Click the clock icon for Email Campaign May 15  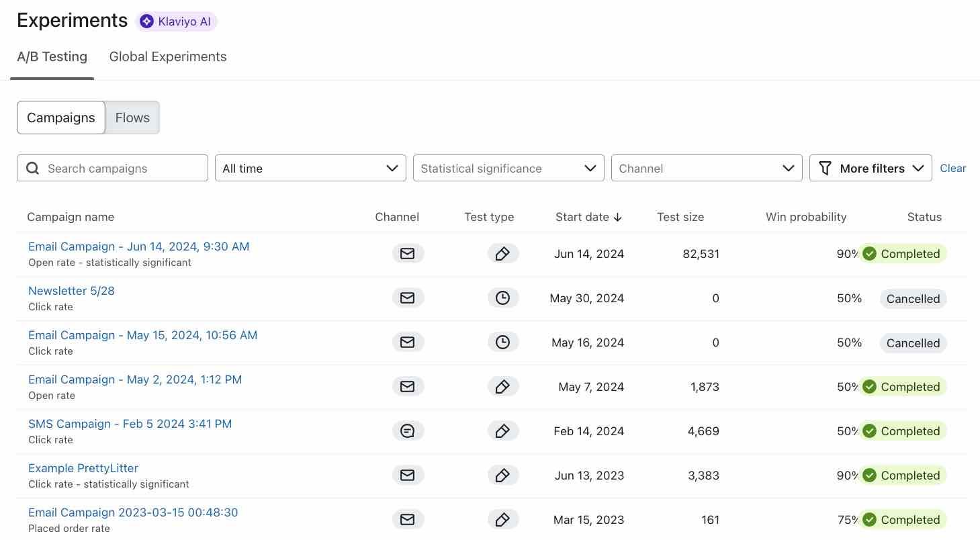coord(503,342)
